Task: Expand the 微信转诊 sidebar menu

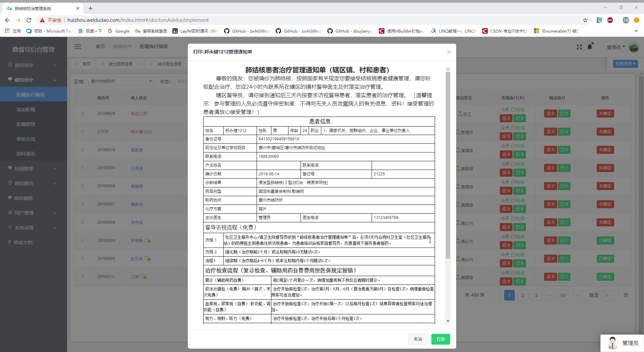Action: tap(34, 65)
